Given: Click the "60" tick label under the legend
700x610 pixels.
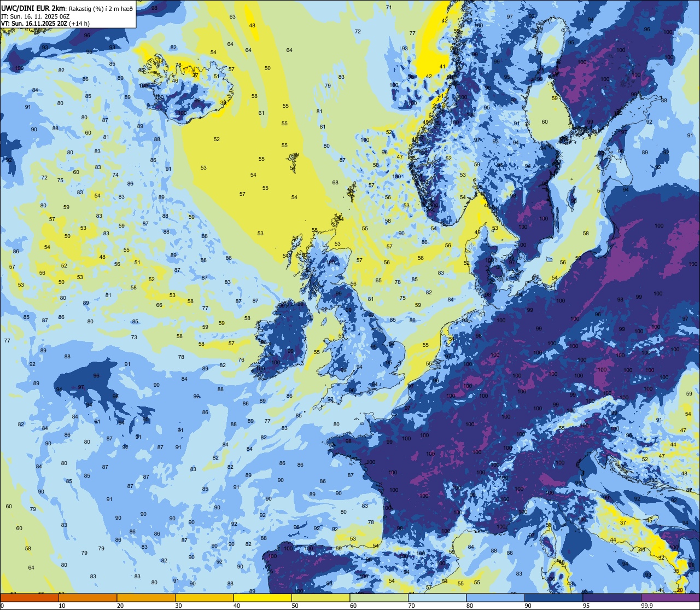Looking at the screenshot, I should coord(353,606).
